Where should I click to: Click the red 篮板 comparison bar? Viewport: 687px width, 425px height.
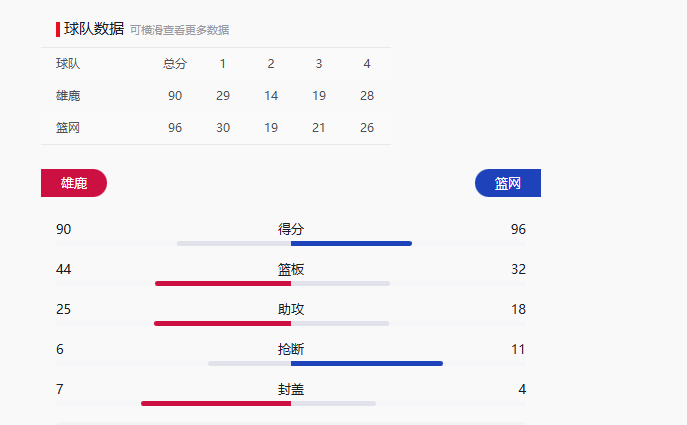point(223,283)
